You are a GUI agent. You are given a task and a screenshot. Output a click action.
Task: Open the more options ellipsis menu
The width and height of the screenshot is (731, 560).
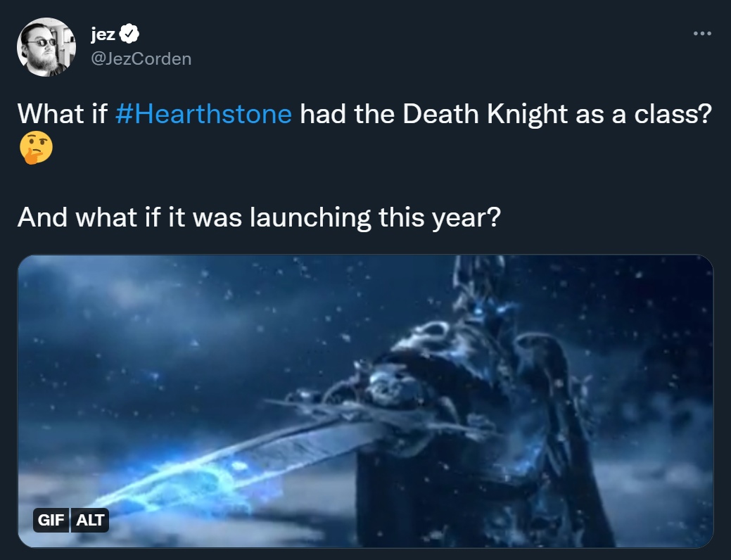click(x=701, y=33)
